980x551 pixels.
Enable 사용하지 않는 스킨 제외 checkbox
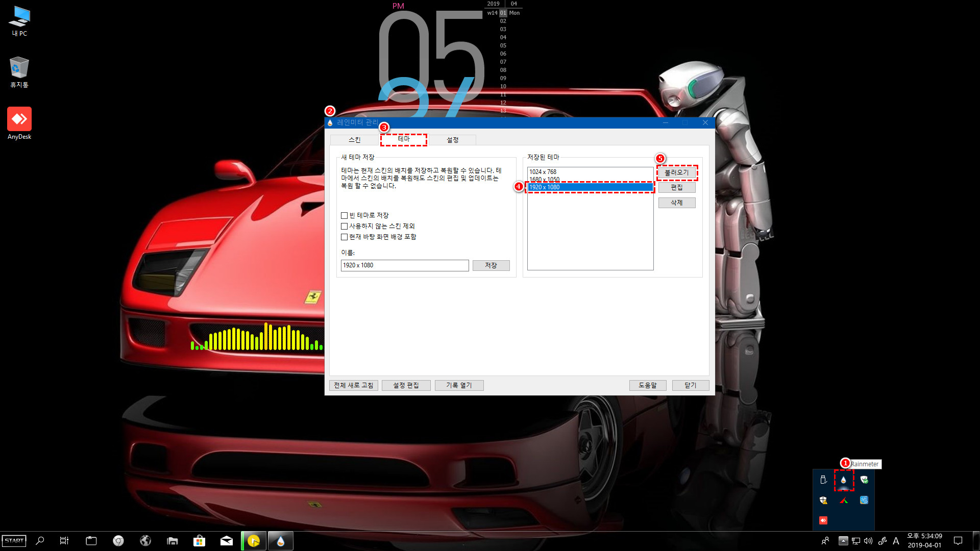pyautogui.click(x=345, y=227)
